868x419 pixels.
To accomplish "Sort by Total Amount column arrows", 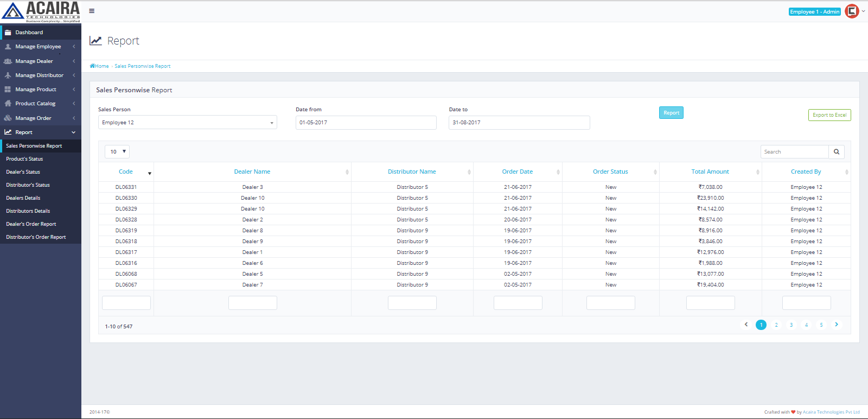I will click(757, 172).
